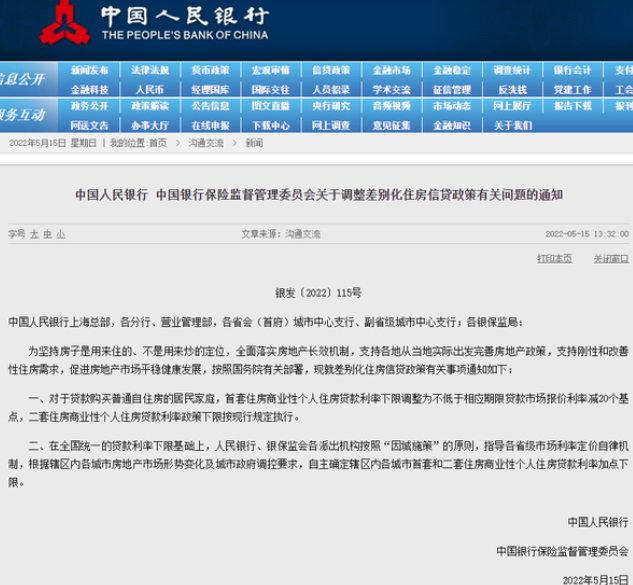Image resolution: width=633 pixels, height=585 pixels.
Task: Click the date 2022年5月15日 星期日
Action: (x=52, y=143)
